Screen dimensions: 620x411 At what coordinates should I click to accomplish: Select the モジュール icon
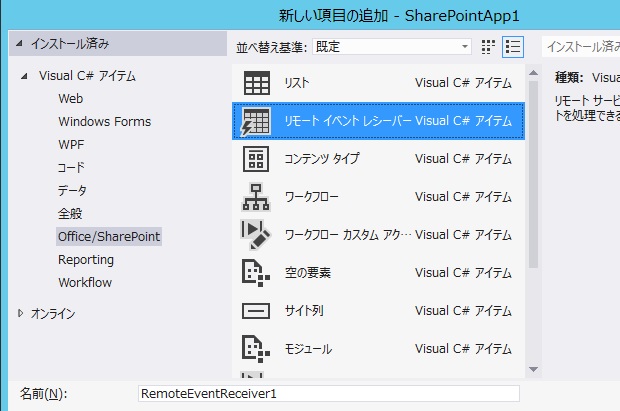256,348
